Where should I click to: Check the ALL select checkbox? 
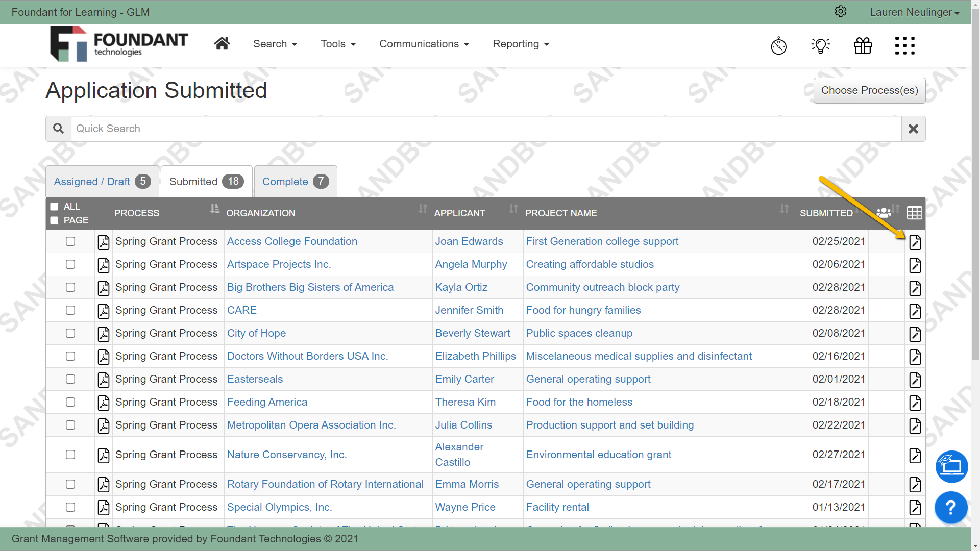pos(54,207)
